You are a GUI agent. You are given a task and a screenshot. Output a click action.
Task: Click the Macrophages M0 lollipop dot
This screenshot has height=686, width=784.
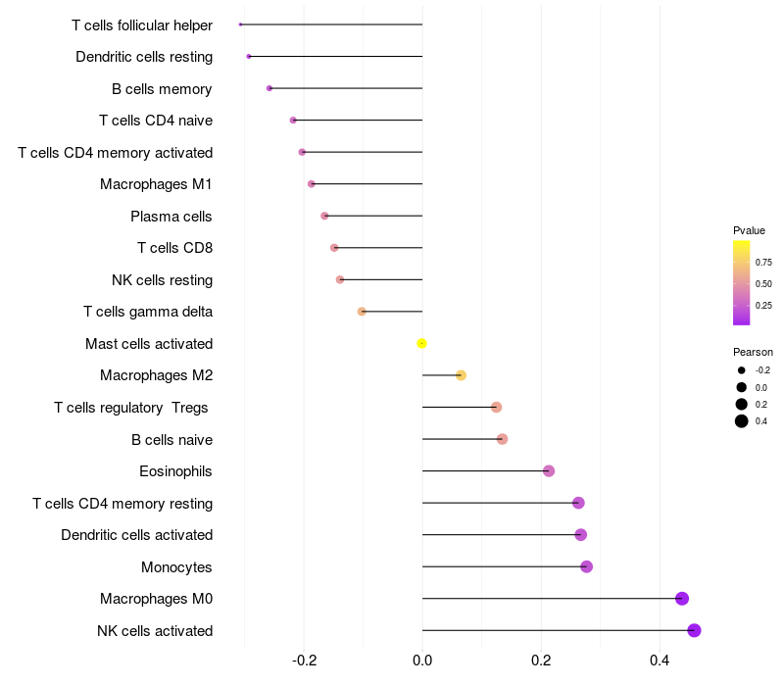682,599
